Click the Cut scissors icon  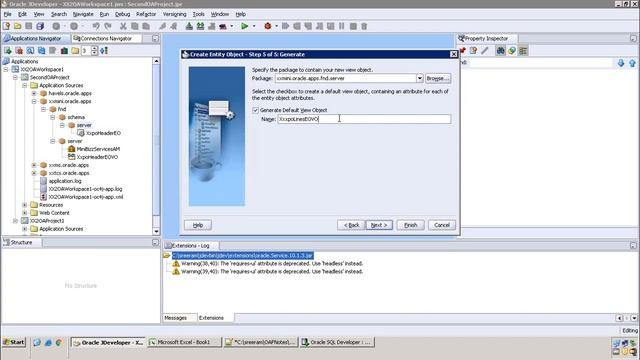pos(123,26)
